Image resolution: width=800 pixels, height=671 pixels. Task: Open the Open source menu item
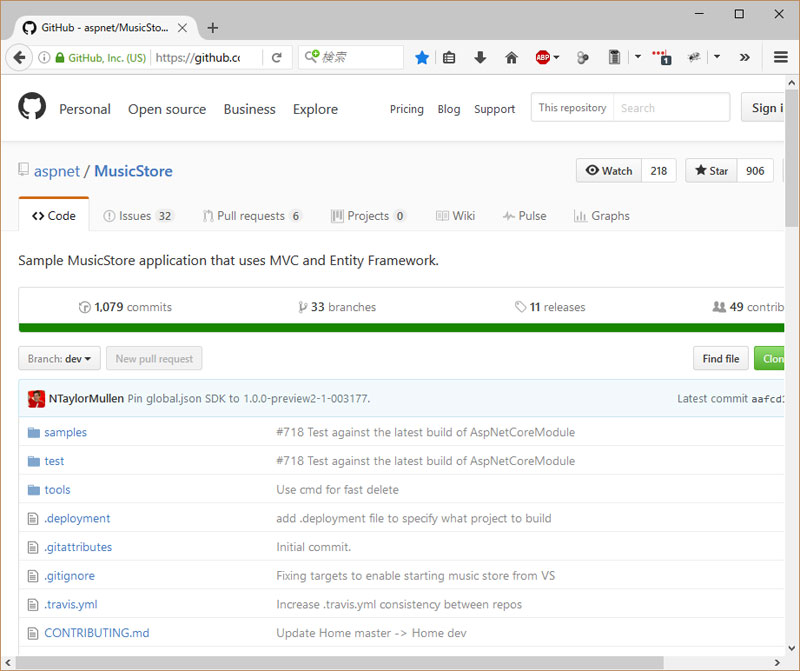pyautogui.click(x=167, y=109)
